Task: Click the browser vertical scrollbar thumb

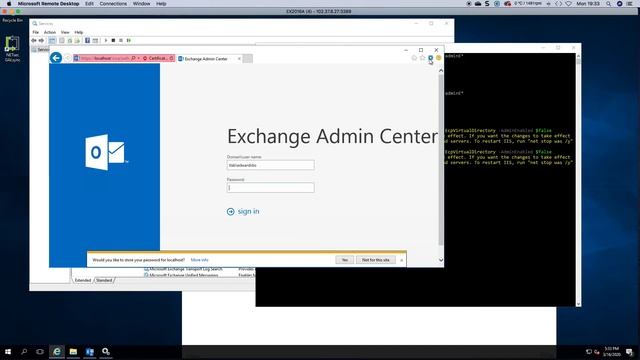Action: pyautogui.click(x=441, y=160)
